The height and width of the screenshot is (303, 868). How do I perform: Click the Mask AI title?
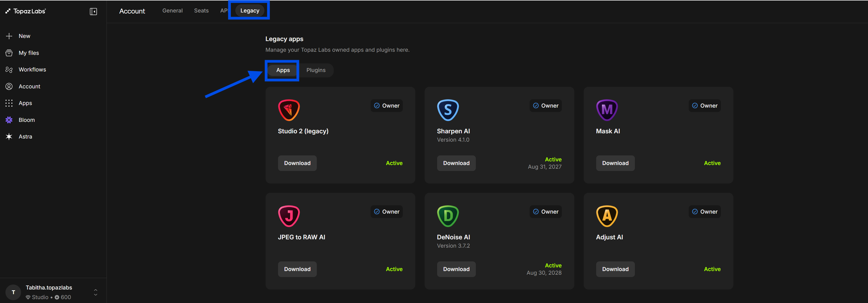click(608, 131)
